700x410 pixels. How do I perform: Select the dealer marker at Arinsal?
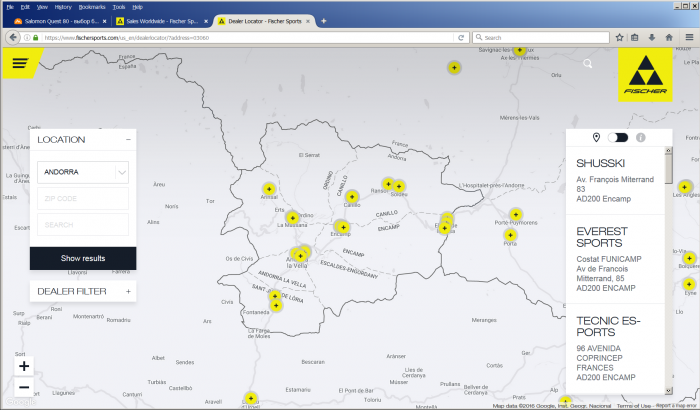269,189
